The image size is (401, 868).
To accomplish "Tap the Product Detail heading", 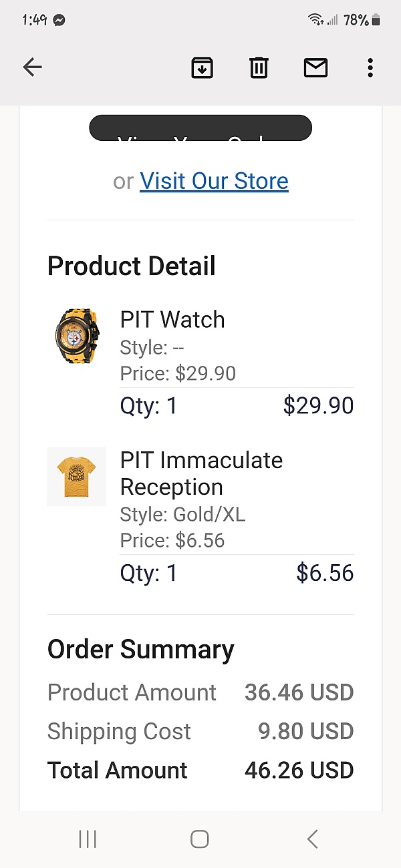I will [132, 266].
